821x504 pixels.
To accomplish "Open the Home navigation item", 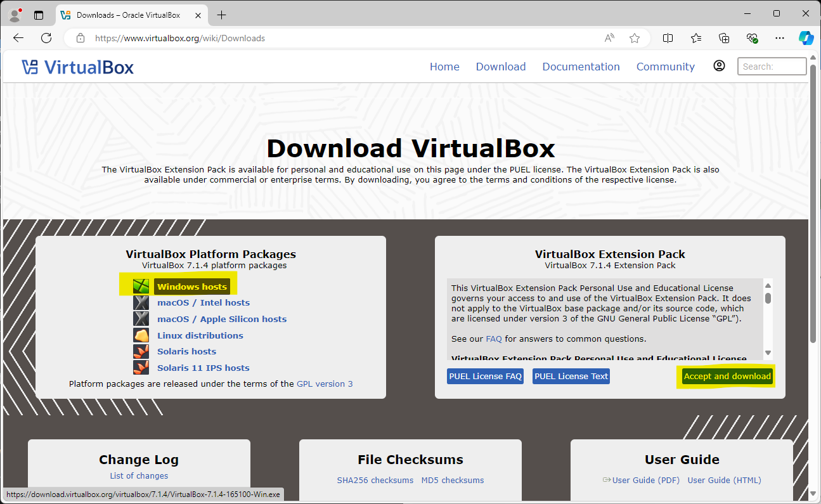I will click(444, 66).
